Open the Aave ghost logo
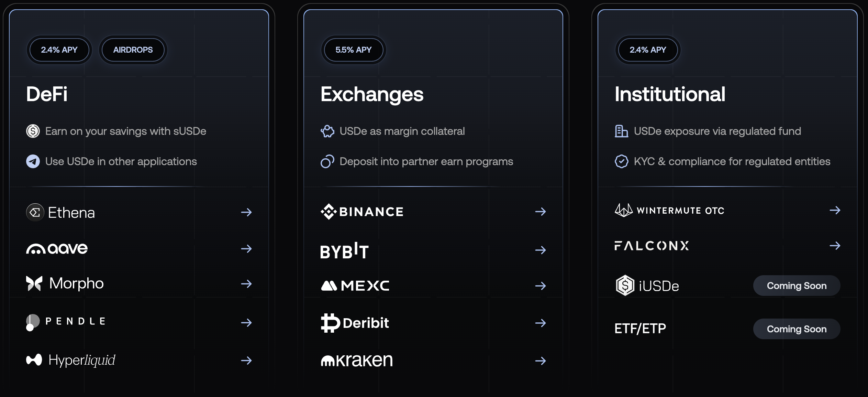868x397 pixels. click(36, 249)
